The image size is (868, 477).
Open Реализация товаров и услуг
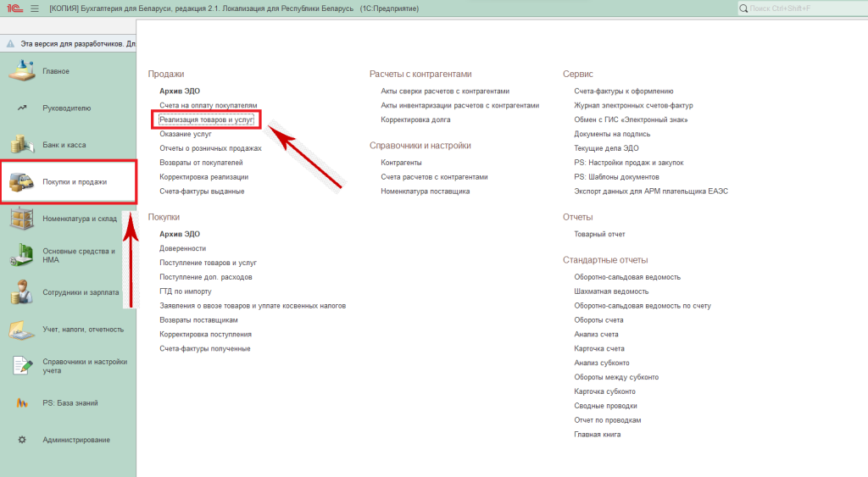click(206, 120)
